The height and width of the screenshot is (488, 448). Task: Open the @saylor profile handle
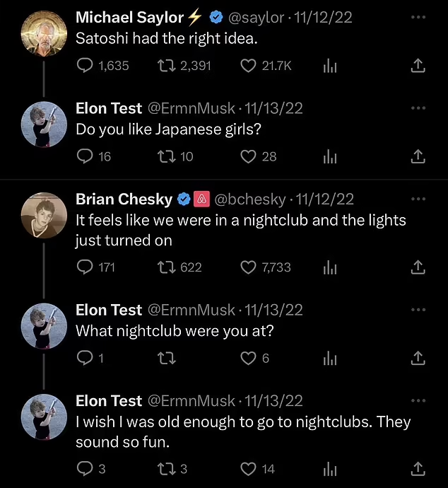(257, 18)
